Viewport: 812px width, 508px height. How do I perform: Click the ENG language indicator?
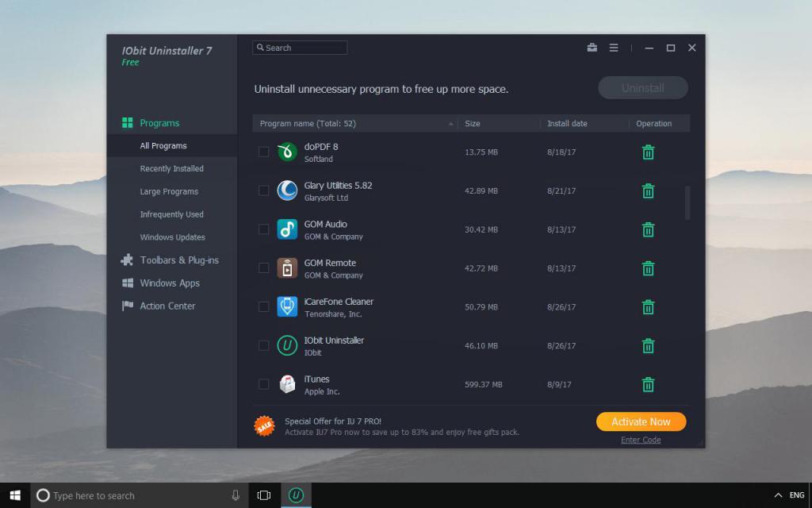tap(797, 495)
